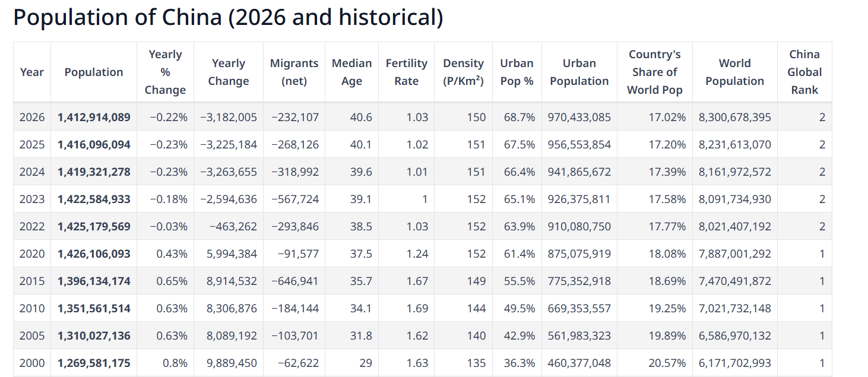Screen dimensions: 868x377
Task: Click world population value 8,300,678,395
Action: tap(734, 117)
